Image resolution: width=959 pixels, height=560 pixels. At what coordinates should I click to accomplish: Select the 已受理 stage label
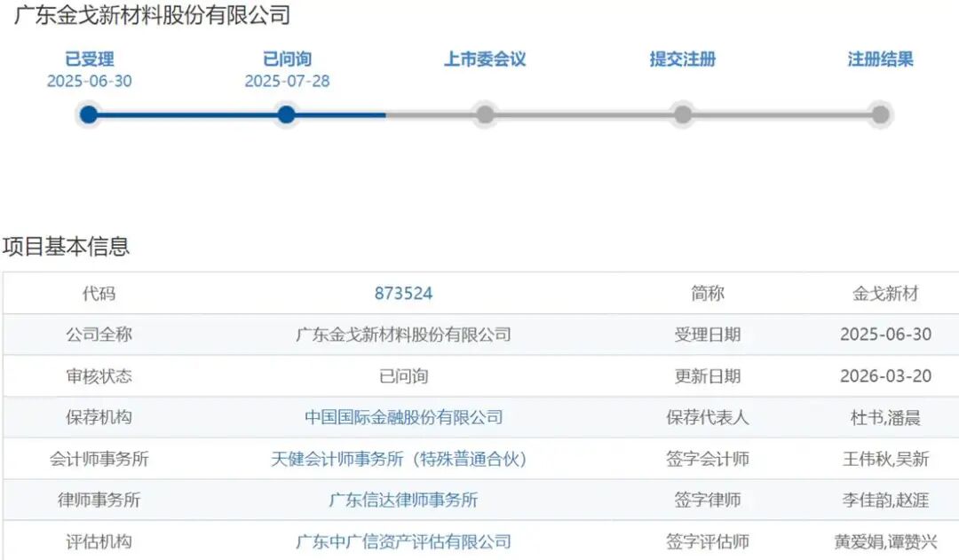pos(90,59)
